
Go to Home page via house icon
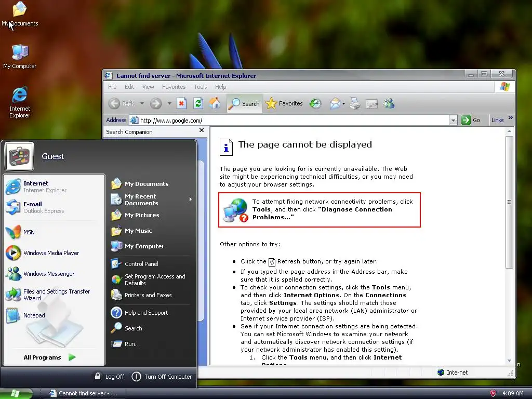(215, 103)
